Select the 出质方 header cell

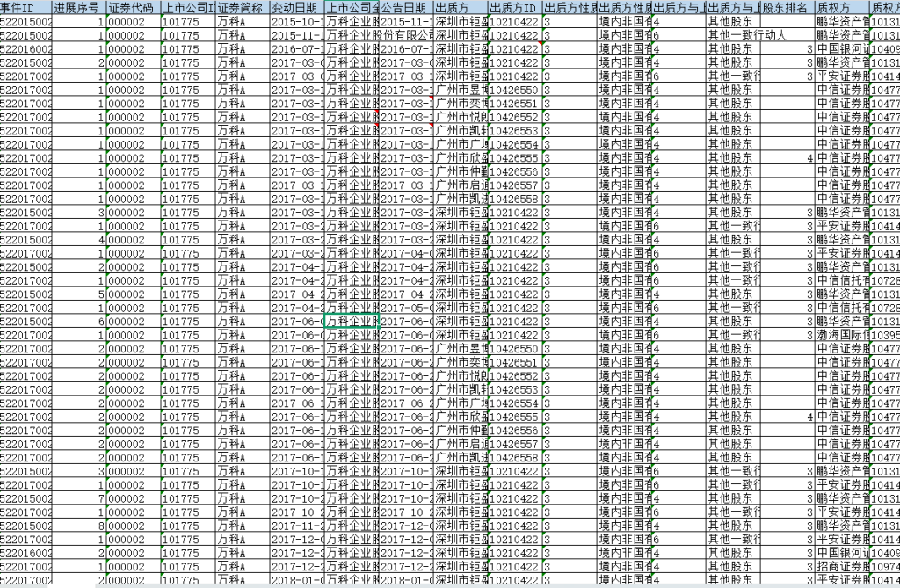tap(460, 7)
